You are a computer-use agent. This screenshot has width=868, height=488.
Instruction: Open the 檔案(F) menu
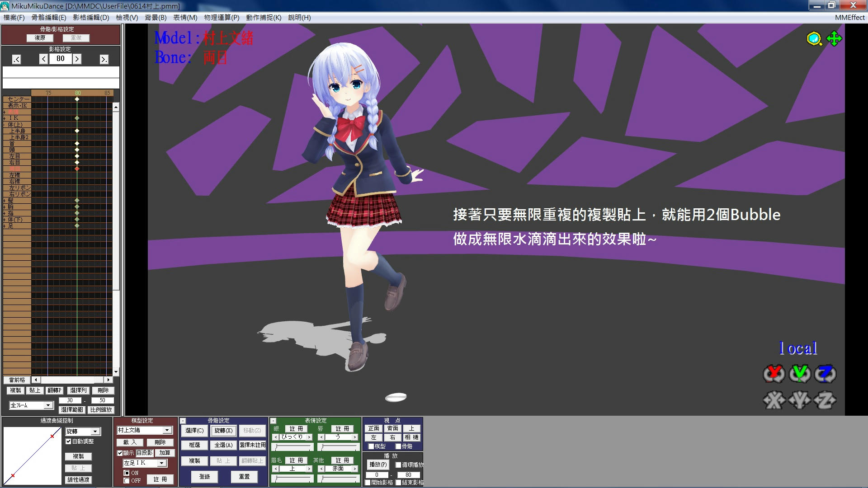14,18
